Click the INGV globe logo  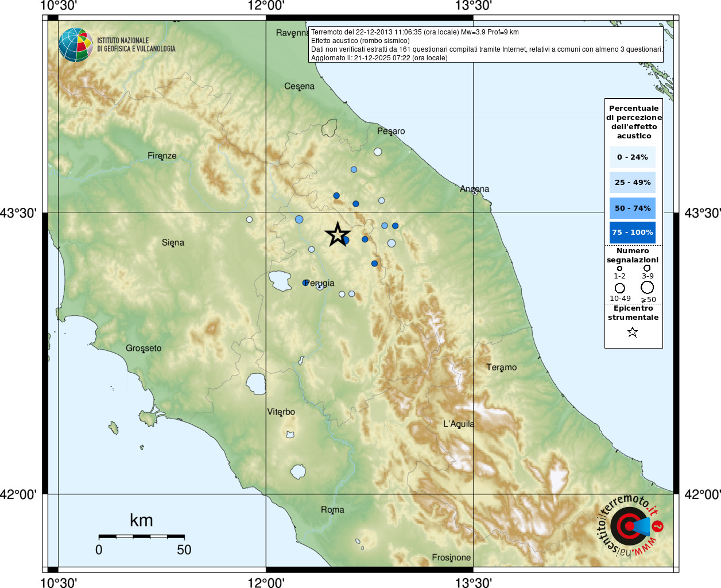click(x=75, y=45)
